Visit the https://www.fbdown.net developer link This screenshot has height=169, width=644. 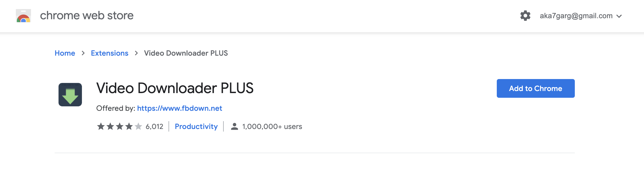[179, 108]
